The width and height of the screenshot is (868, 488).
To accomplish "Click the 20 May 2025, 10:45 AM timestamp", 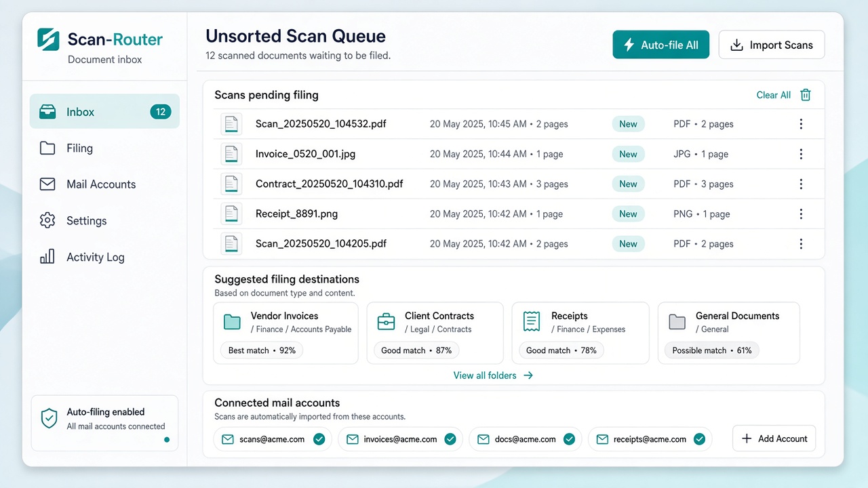I will (478, 124).
